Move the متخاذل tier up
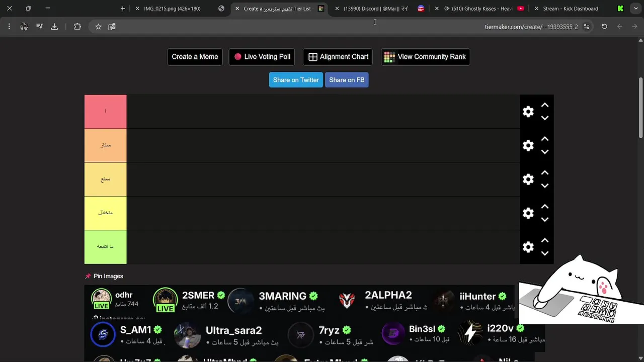The width and height of the screenshot is (644, 362). (544, 207)
